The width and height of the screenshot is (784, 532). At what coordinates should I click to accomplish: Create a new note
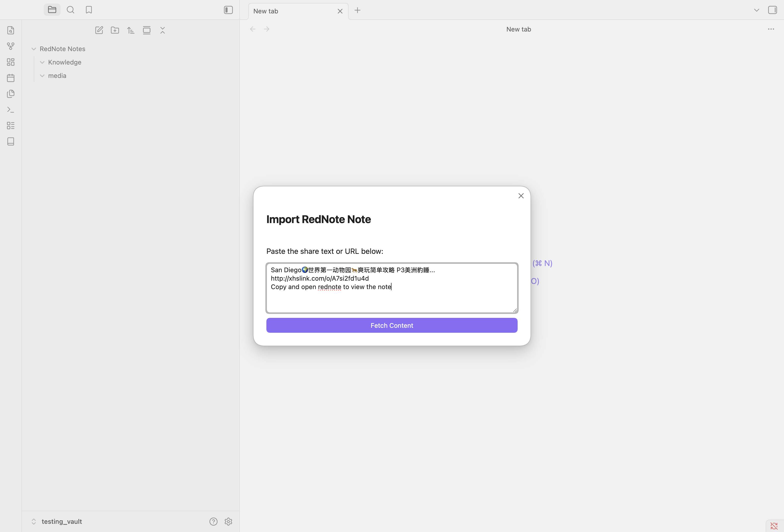99,30
